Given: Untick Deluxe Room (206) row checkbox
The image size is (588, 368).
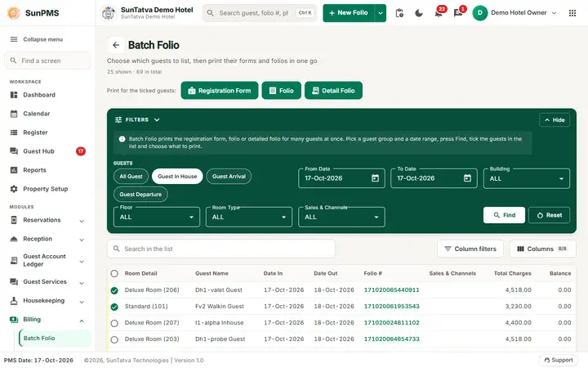Looking at the screenshot, I should pos(114,290).
